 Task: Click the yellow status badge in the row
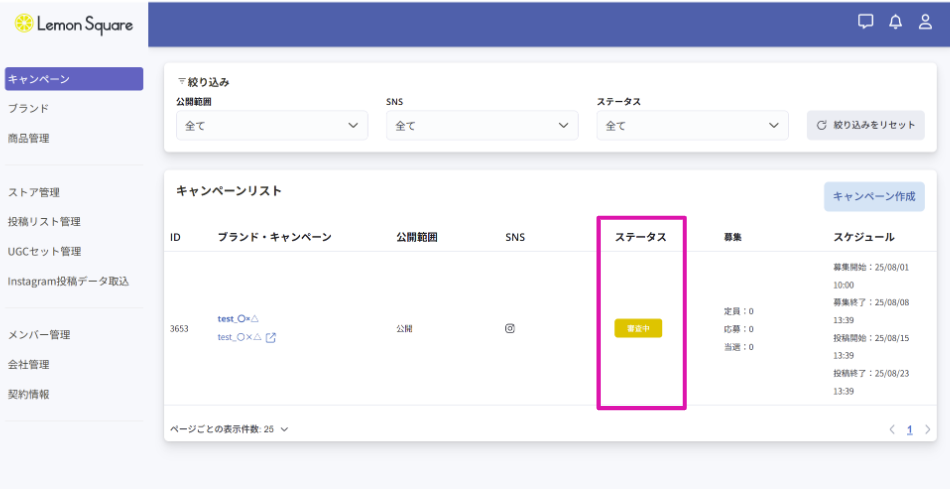pyautogui.click(x=638, y=329)
